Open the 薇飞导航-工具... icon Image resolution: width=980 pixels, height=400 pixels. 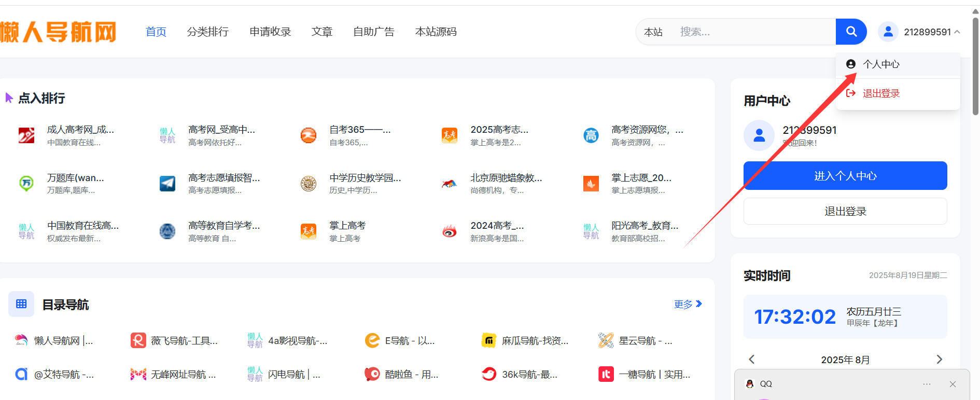click(x=138, y=340)
